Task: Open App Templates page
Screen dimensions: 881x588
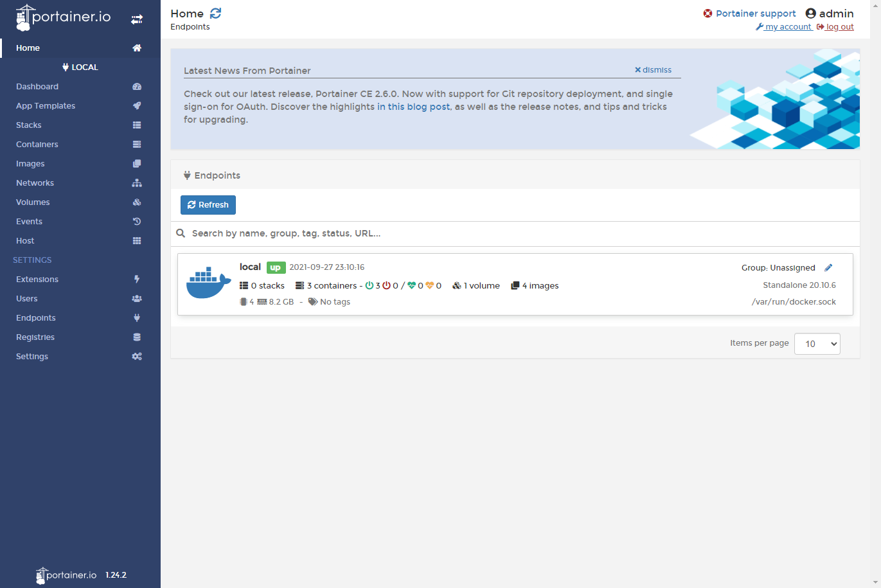Action: click(46, 106)
